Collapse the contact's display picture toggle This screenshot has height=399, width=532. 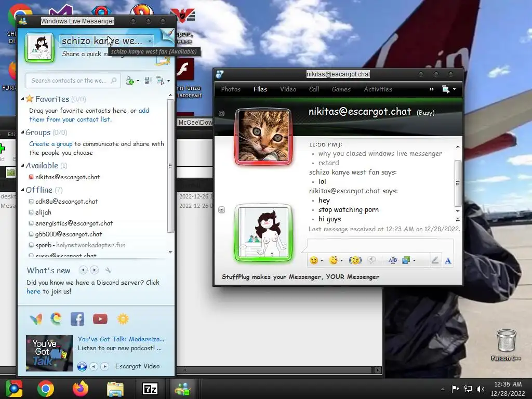221,113
